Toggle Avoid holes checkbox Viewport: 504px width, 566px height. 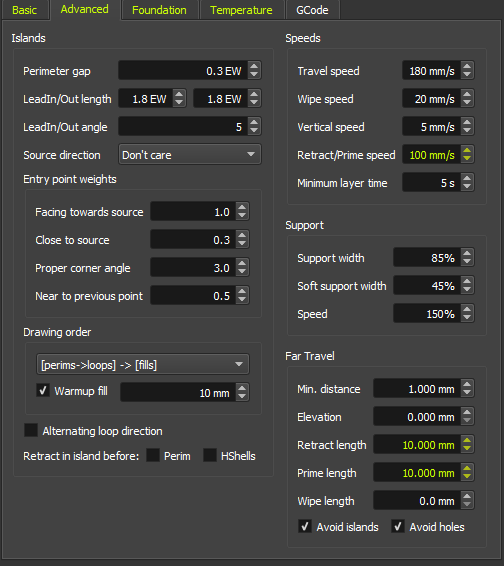pos(398,526)
